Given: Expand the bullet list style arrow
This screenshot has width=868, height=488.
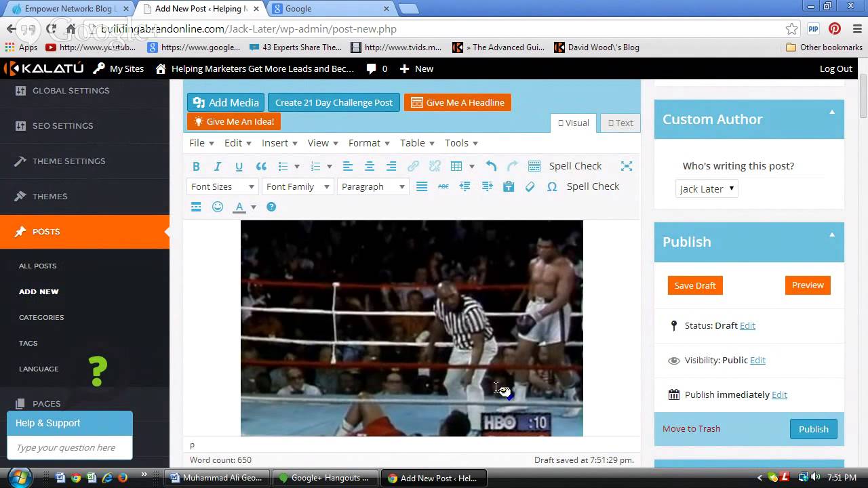Looking at the screenshot, I should point(297,166).
